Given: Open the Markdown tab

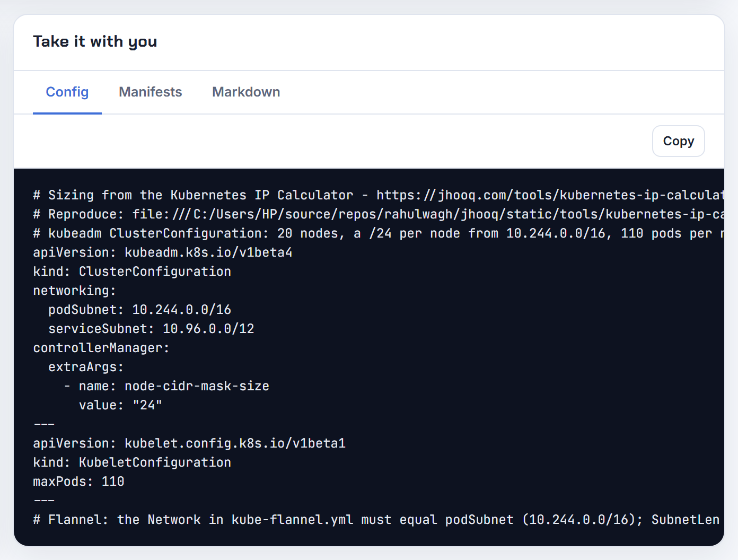Looking at the screenshot, I should click(246, 92).
